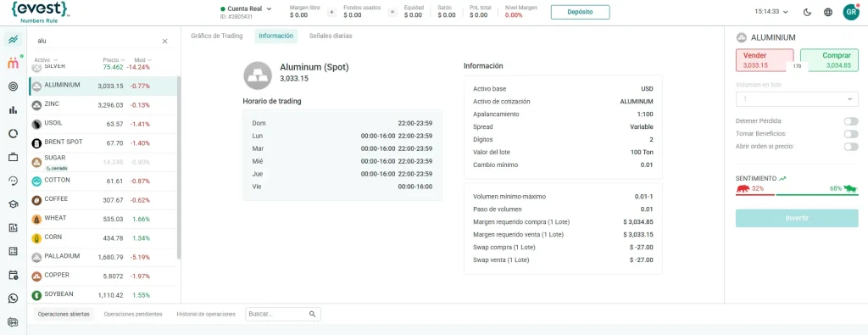Image resolution: width=868 pixels, height=335 pixels.
Task: Click the COTTON asset icon
Action: coord(36,181)
